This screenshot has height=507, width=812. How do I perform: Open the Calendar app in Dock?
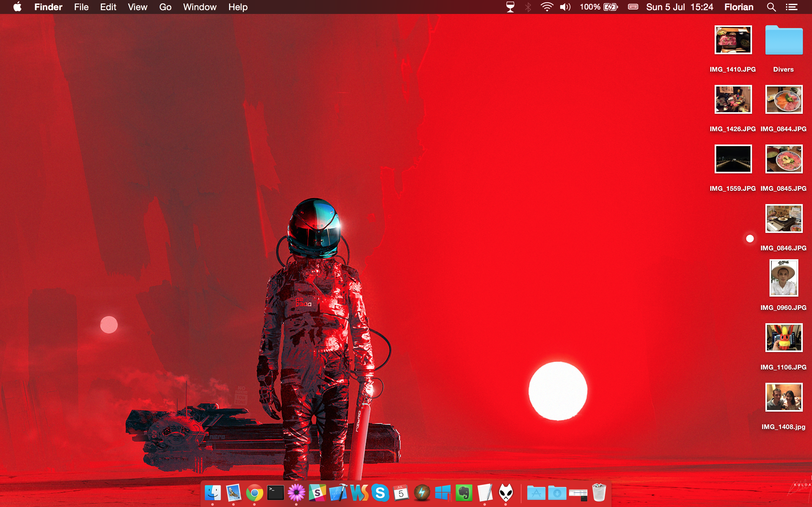[x=401, y=493]
